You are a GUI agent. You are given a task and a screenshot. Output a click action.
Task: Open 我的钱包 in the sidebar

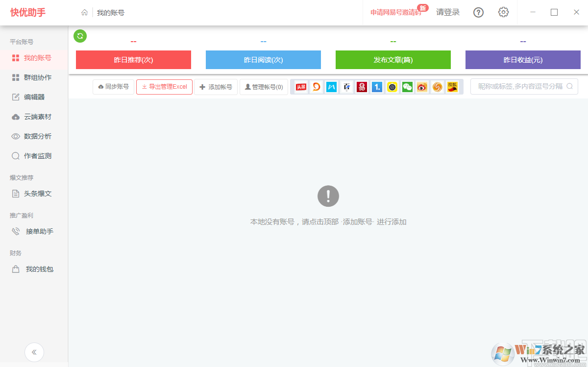pyautogui.click(x=33, y=268)
